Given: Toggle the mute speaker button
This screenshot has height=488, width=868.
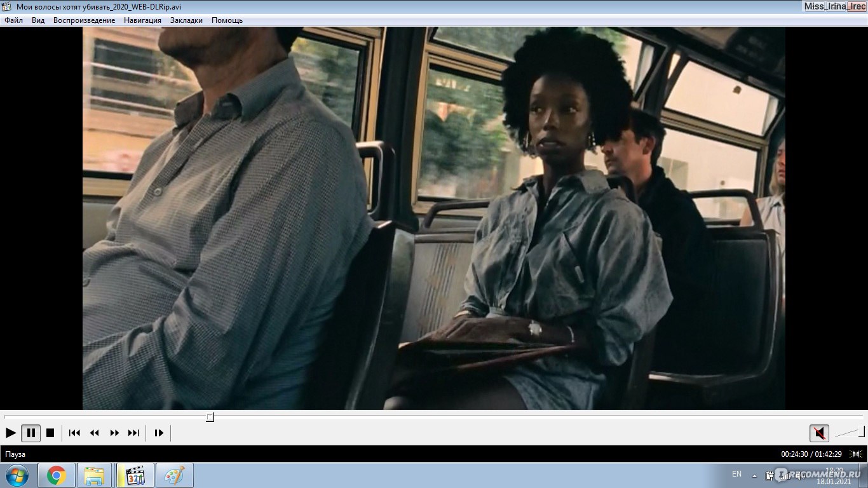Looking at the screenshot, I should pyautogui.click(x=819, y=433).
